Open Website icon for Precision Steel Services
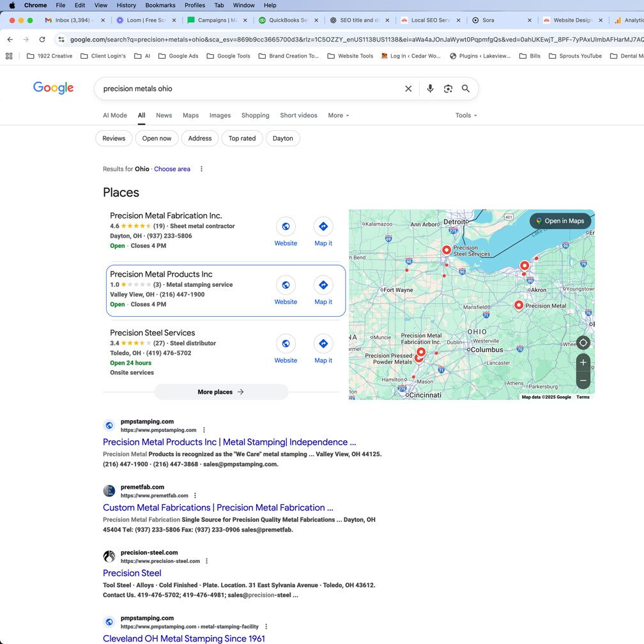The image size is (644, 644). 286,344
